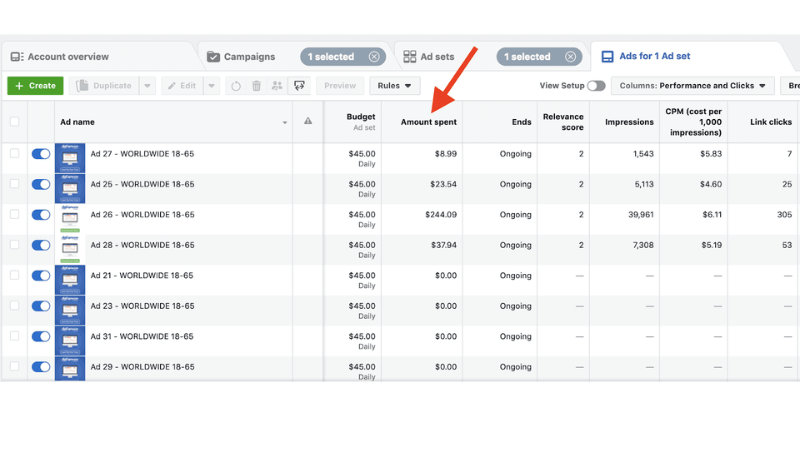Open the Rules dropdown
This screenshot has width=800, height=450.
(x=394, y=86)
